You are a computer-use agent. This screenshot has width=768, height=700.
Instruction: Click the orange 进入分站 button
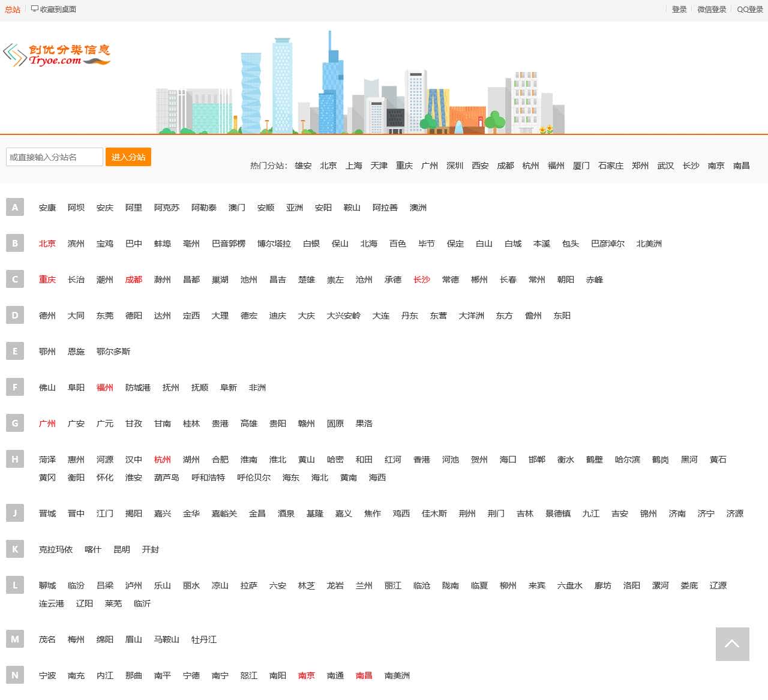coord(128,157)
